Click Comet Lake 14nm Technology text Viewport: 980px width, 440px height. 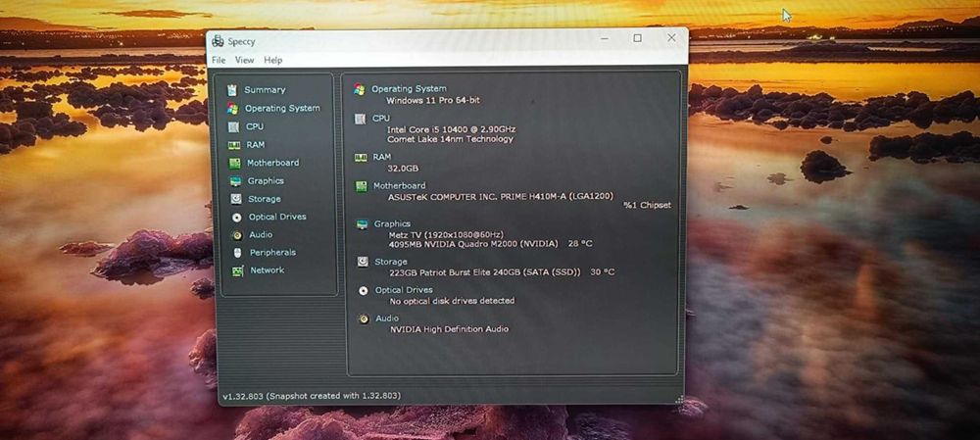(450, 139)
